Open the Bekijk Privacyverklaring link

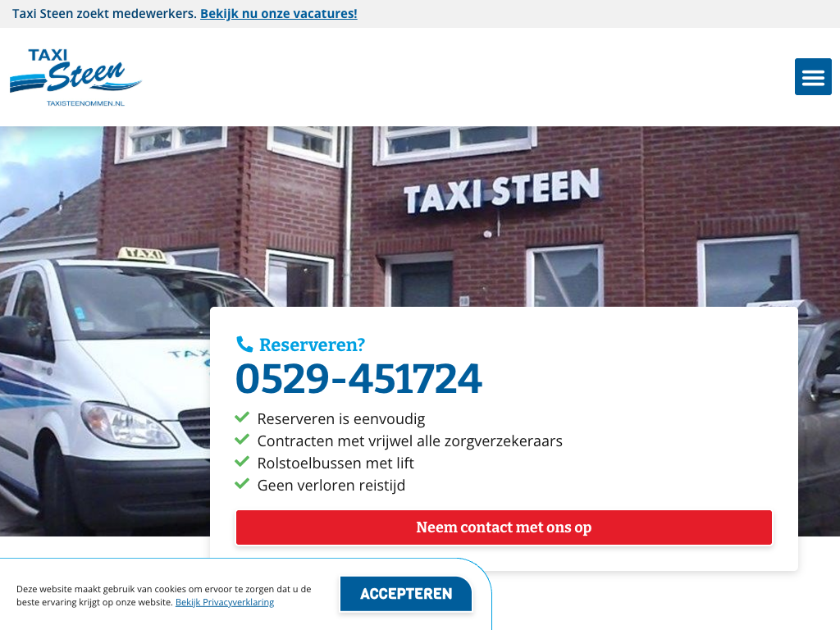point(225,602)
